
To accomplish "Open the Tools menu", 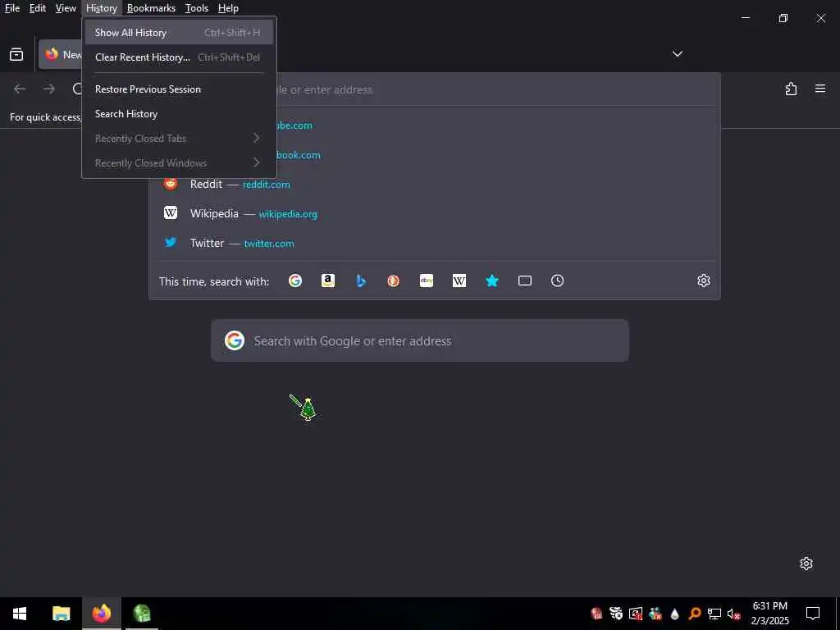I will 197,8.
